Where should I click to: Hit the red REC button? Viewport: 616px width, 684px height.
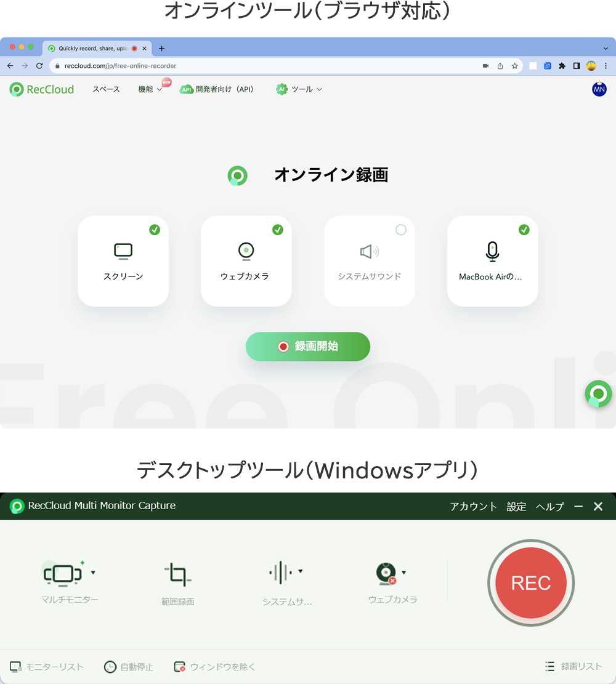tap(531, 583)
